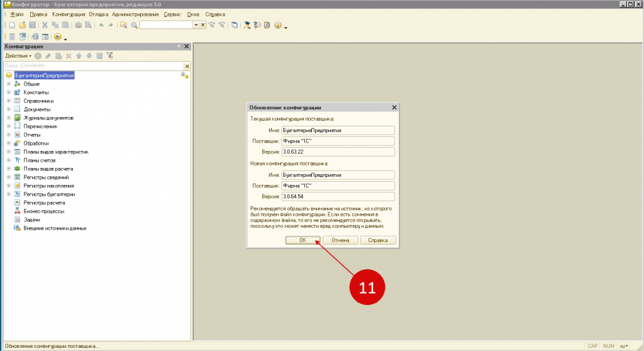Open the Действия dropdown menu

tap(18, 55)
